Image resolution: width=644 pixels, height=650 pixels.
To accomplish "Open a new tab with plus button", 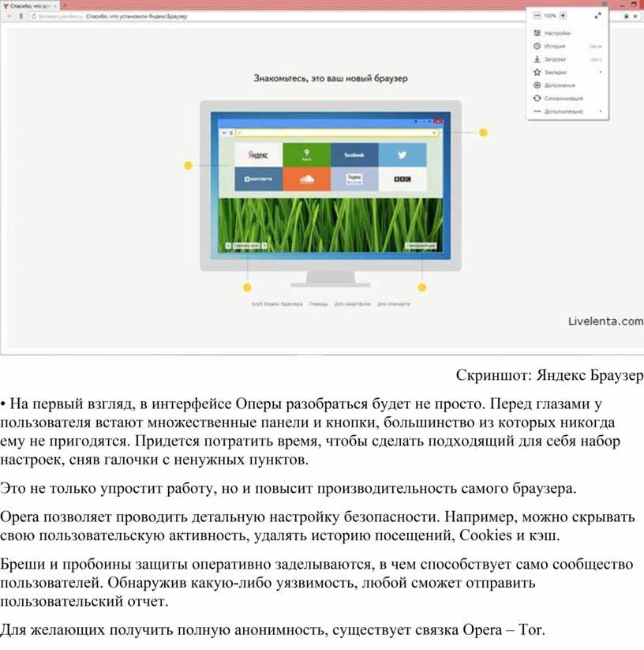I will [x=65, y=6].
